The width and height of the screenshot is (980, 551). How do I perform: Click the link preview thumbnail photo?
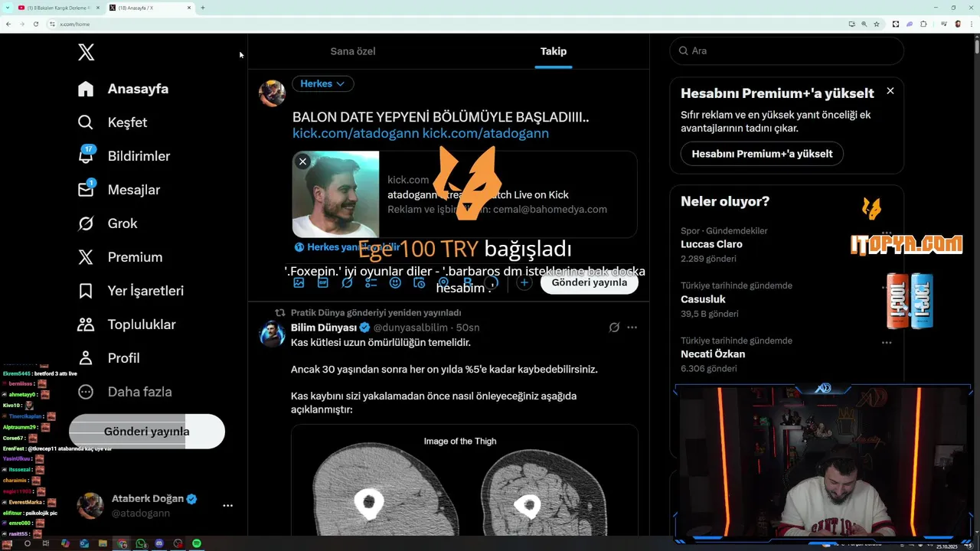[335, 194]
